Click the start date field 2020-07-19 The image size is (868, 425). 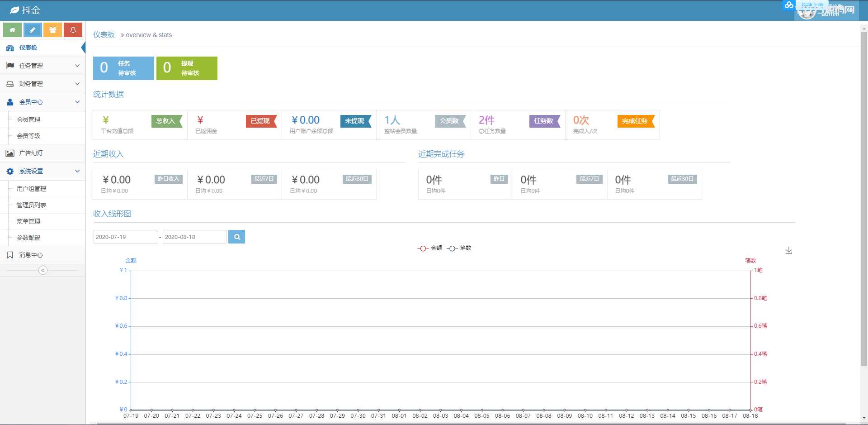pos(125,237)
